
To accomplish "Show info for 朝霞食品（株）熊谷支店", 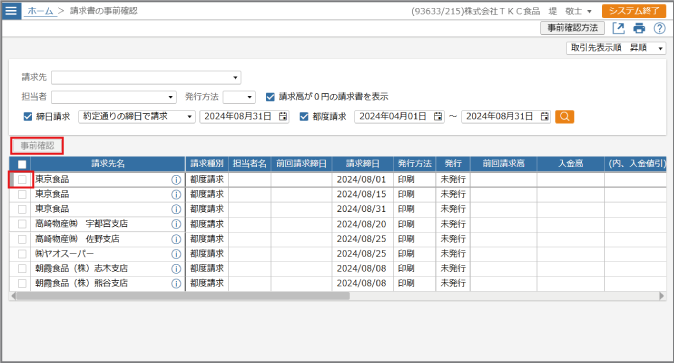I will click(x=176, y=283).
